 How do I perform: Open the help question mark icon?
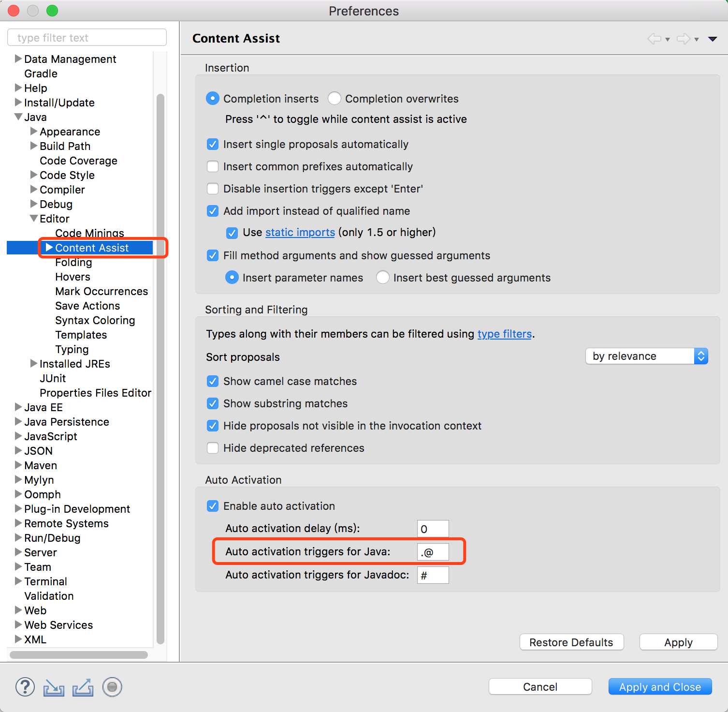(x=25, y=687)
